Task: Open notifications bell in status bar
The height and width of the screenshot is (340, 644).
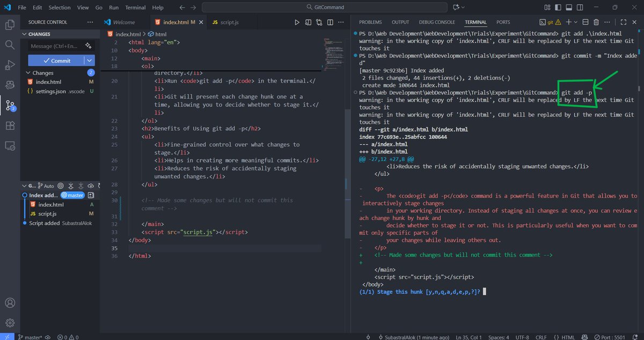Action: tap(636, 337)
